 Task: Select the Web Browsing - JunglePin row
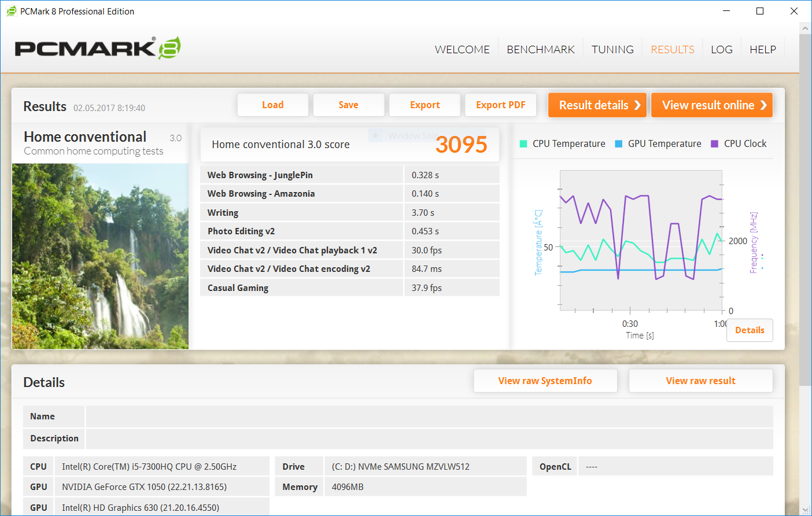click(350, 175)
